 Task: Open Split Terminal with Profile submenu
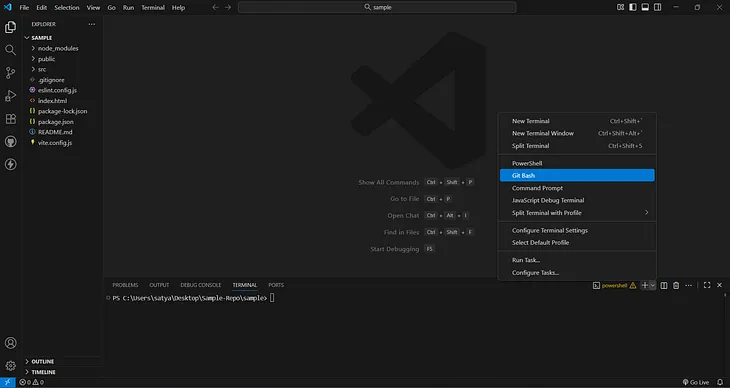[577, 213]
